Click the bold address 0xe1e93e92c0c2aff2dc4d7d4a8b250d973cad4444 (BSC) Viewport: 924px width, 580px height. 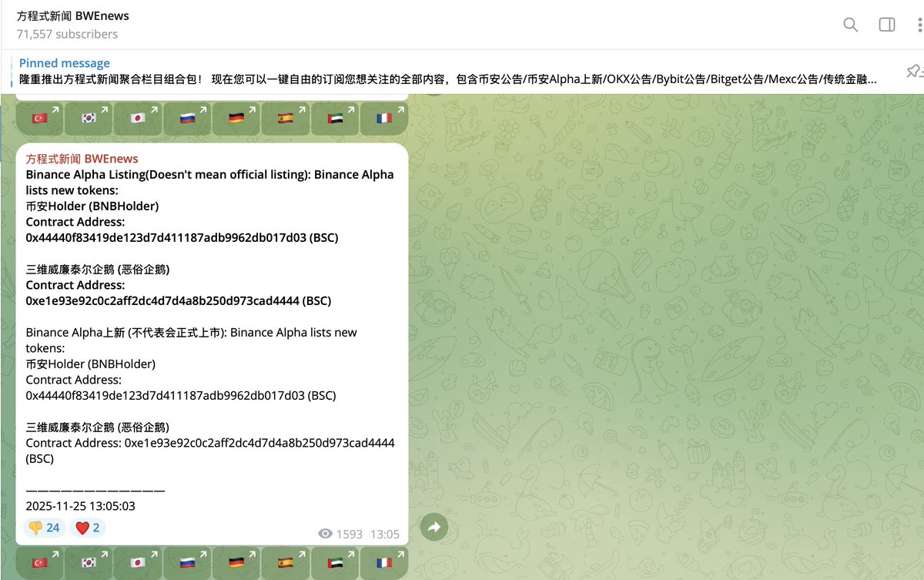coord(179,300)
